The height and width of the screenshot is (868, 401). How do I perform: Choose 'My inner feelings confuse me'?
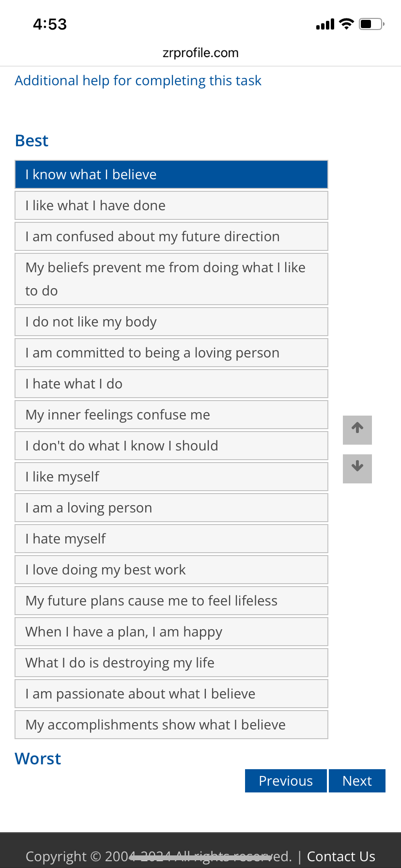[x=171, y=415]
